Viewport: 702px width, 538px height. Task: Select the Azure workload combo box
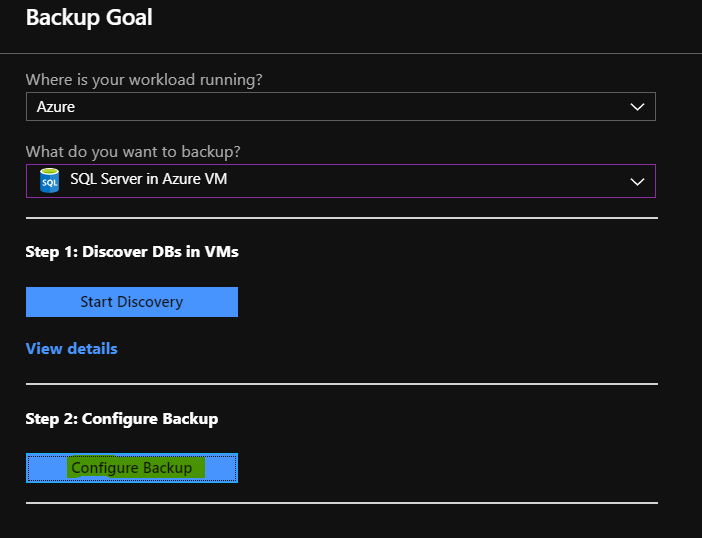pyautogui.click(x=341, y=107)
